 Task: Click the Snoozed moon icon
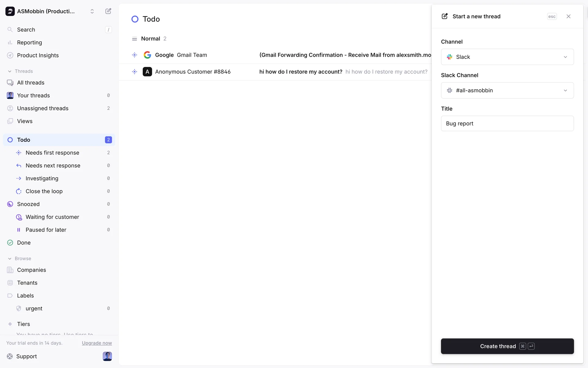point(10,204)
